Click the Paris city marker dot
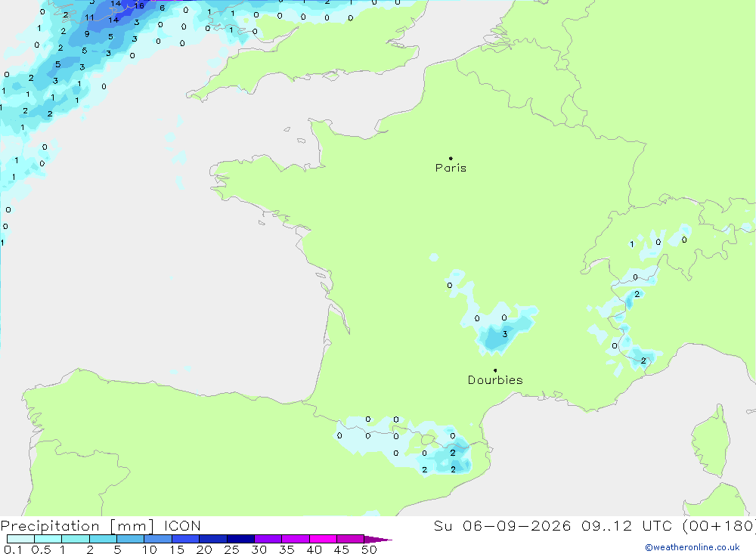756x554 pixels. (x=451, y=158)
